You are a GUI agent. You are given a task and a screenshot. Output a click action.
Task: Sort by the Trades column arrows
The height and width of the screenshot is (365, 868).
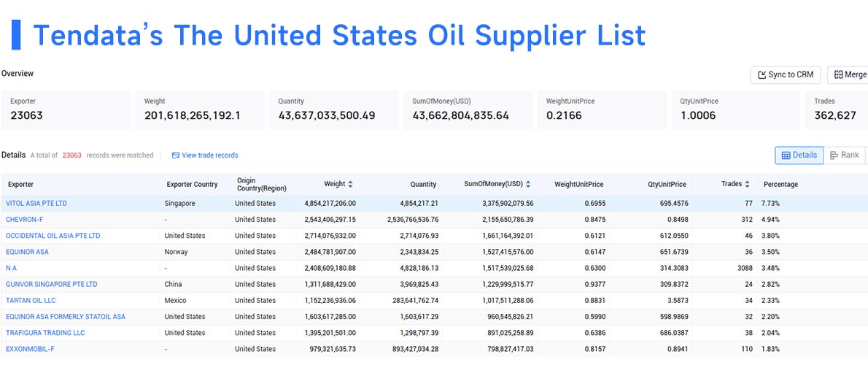coord(747,184)
